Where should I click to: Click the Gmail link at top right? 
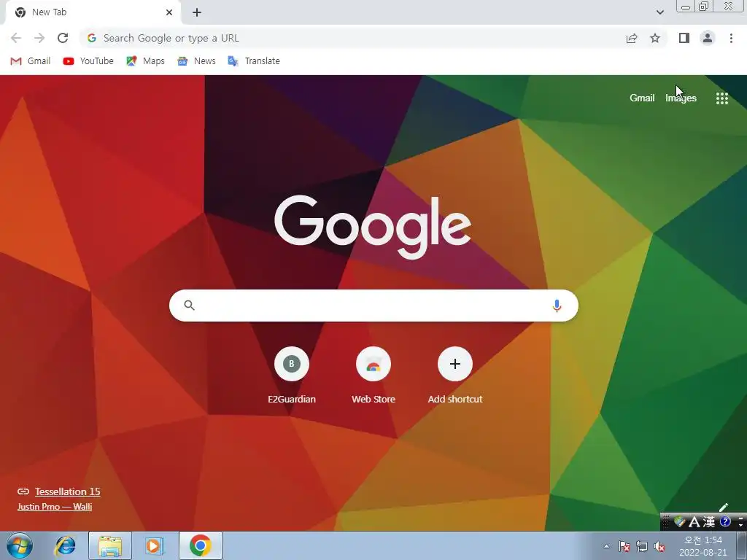pos(642,98)
